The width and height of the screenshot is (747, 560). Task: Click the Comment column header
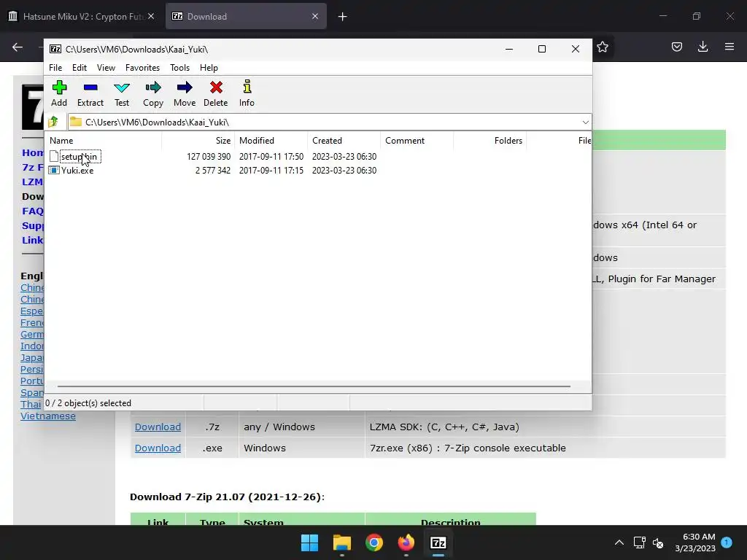click(x=417, y=141)
